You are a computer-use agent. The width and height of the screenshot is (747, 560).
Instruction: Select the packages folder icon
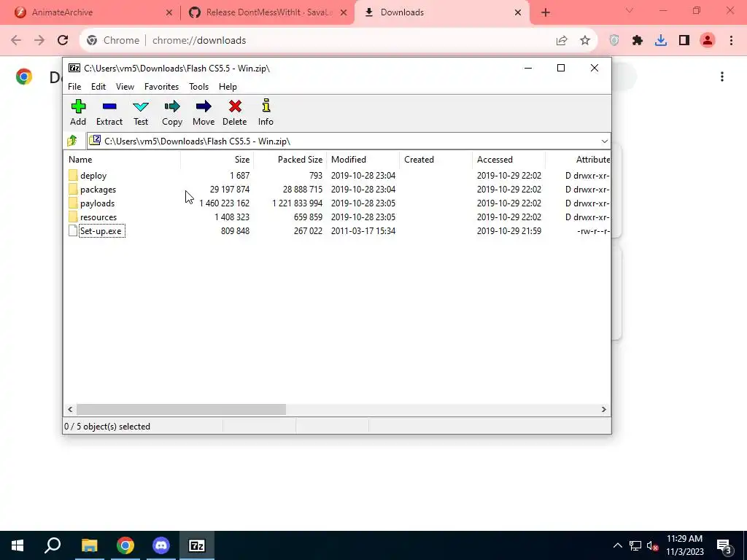[73, 189]
